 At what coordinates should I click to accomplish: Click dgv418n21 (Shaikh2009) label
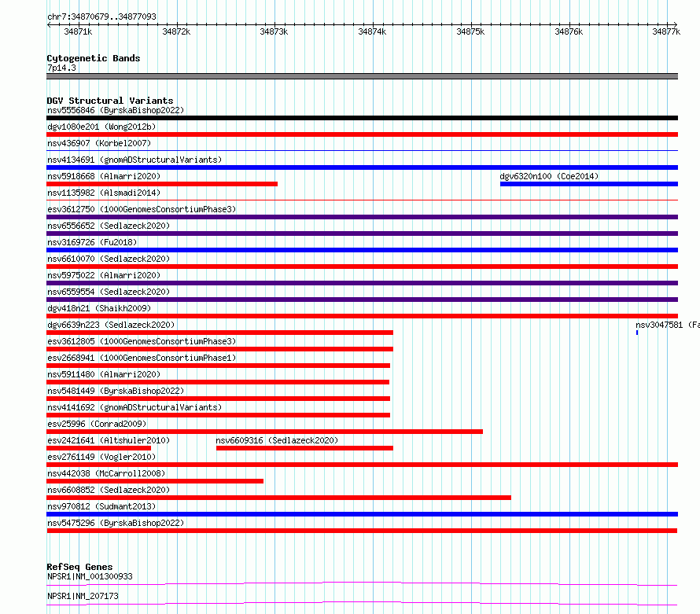(x=99, y=308)
